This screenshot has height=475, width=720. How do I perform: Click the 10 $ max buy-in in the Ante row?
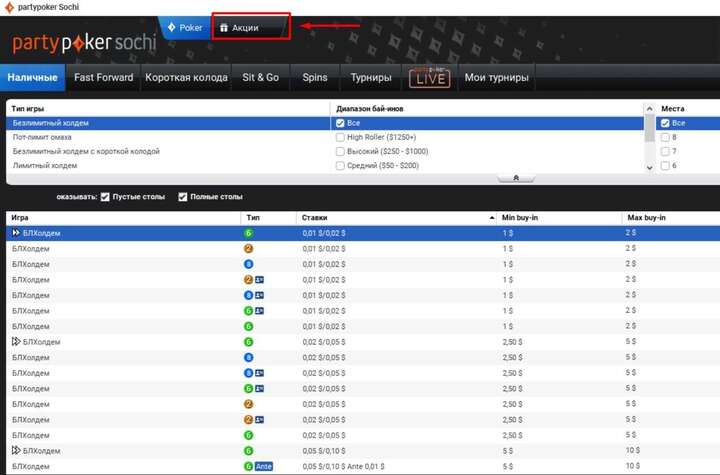pyautogui.click(x=633, y=466)
